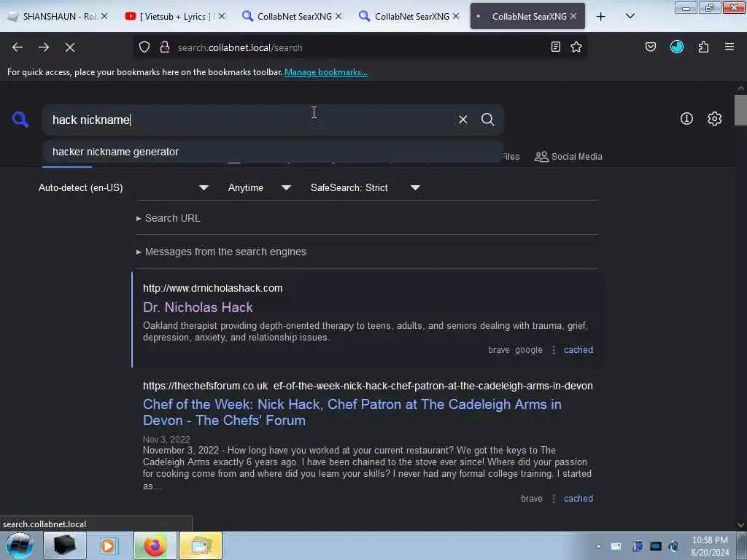Open Dr. Nicholas Hack result title
747x560 pixels.
pyautogui.click(x=198, y=308)
